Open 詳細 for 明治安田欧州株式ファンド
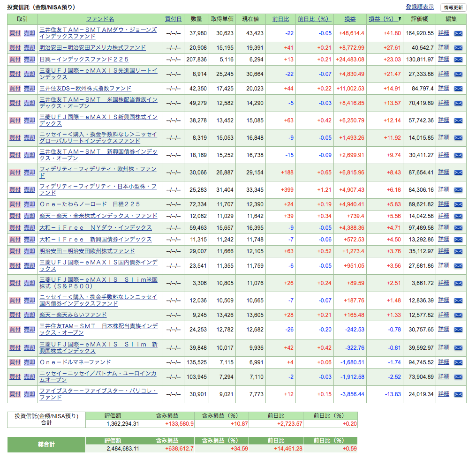This screenshot has width=476, height=459. coord(444,251)
